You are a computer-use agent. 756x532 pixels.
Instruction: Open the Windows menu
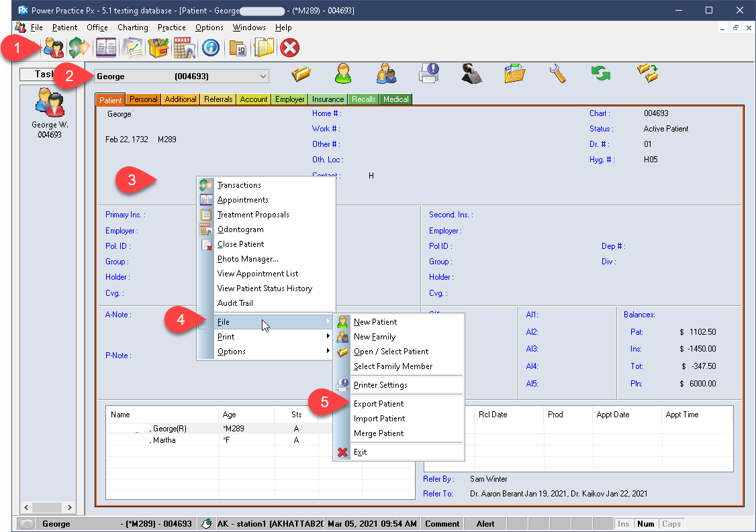pyautogui.click(x=249, y=28)
